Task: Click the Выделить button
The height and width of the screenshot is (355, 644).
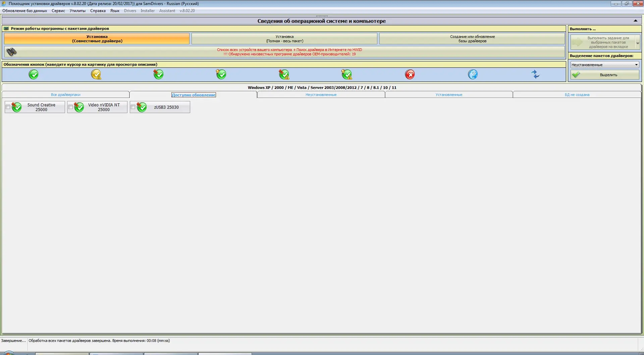Action: pyautogui.click(x=605, y=75)
